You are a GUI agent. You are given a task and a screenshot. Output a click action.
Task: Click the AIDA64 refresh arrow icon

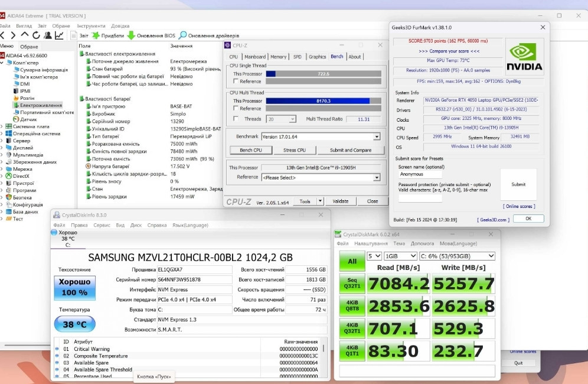pyautogui.click(x=35, y=35)
